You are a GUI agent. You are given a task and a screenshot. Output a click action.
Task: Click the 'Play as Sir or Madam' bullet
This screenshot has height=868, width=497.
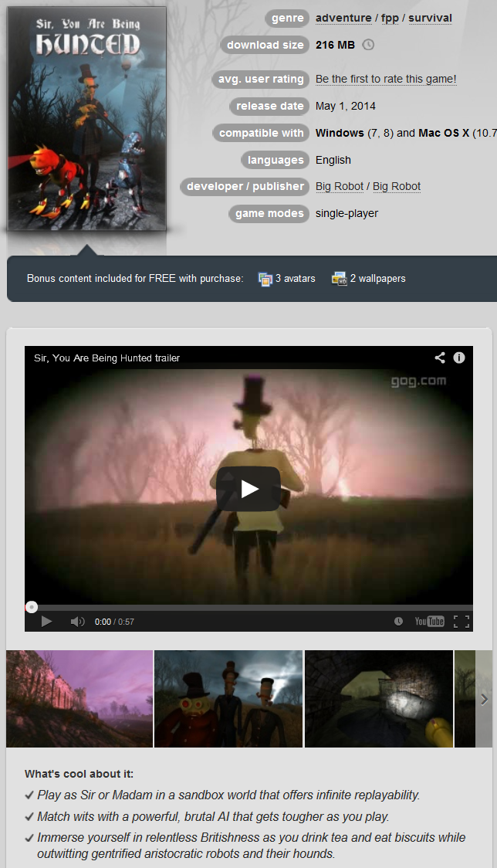(228, 795)
